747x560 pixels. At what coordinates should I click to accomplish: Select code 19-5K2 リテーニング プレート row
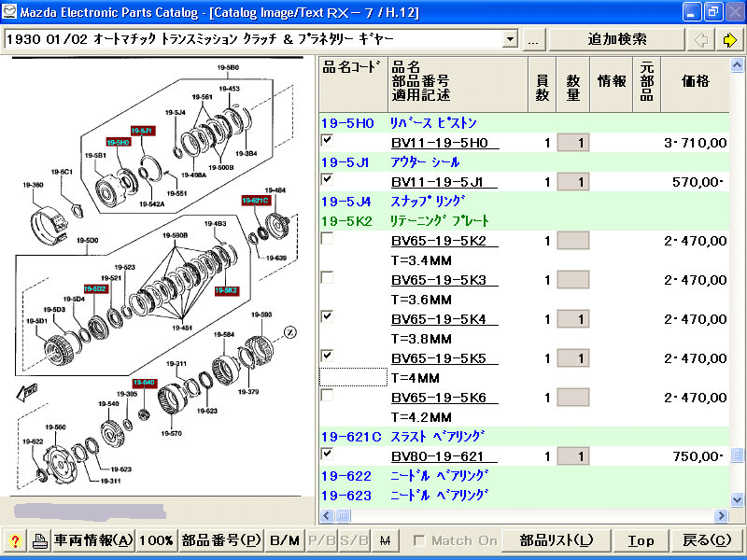coord(524,221)
